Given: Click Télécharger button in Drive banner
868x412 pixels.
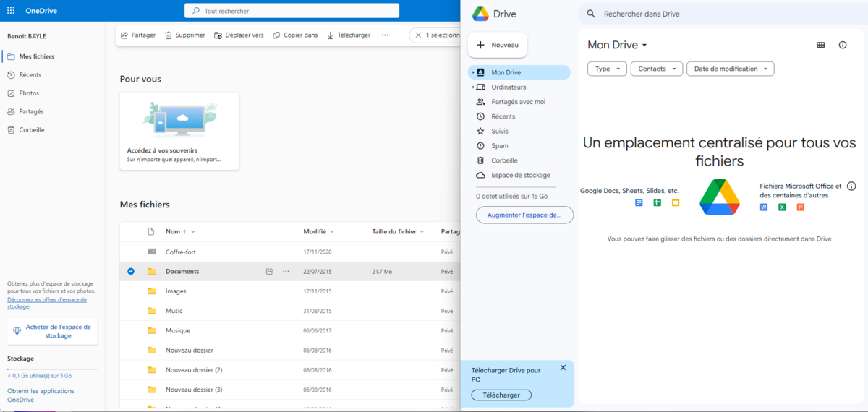Looking at the screenshot, I should pos(501,395).
